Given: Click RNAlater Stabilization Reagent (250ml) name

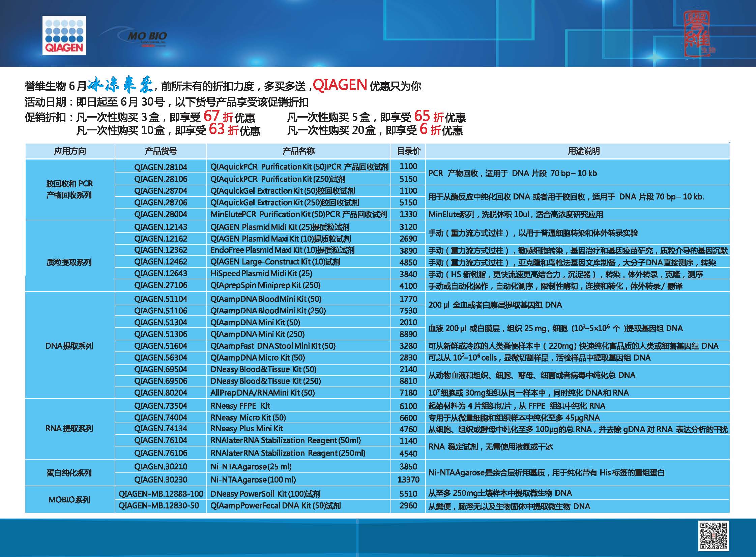Looking at the screenshot, I should click(288, 453).
